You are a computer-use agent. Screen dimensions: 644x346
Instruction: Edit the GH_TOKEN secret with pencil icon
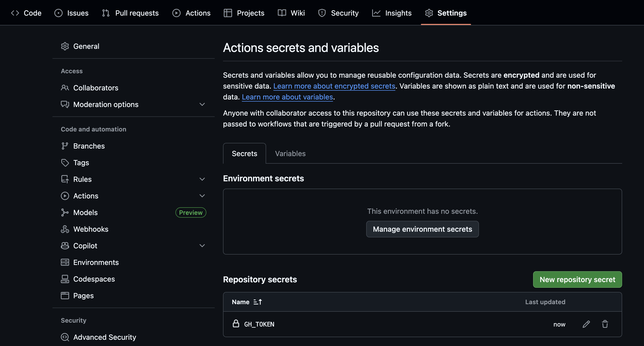pyautogui.click(x=586, y=324)
